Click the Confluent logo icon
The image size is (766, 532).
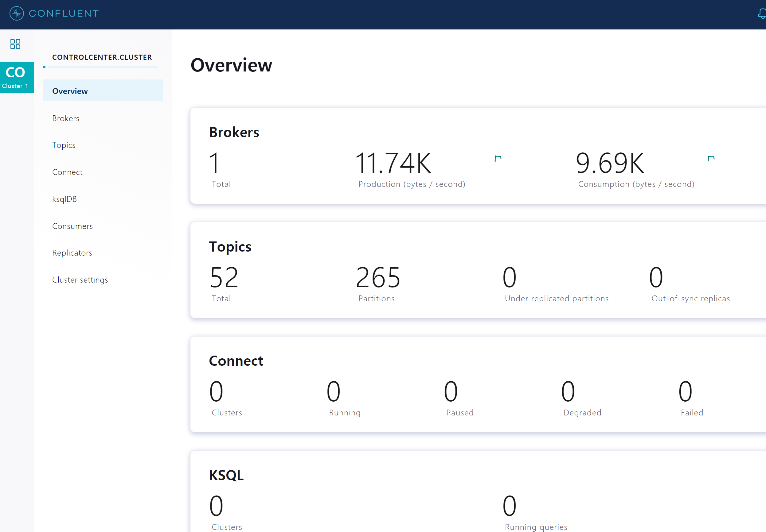16,13
